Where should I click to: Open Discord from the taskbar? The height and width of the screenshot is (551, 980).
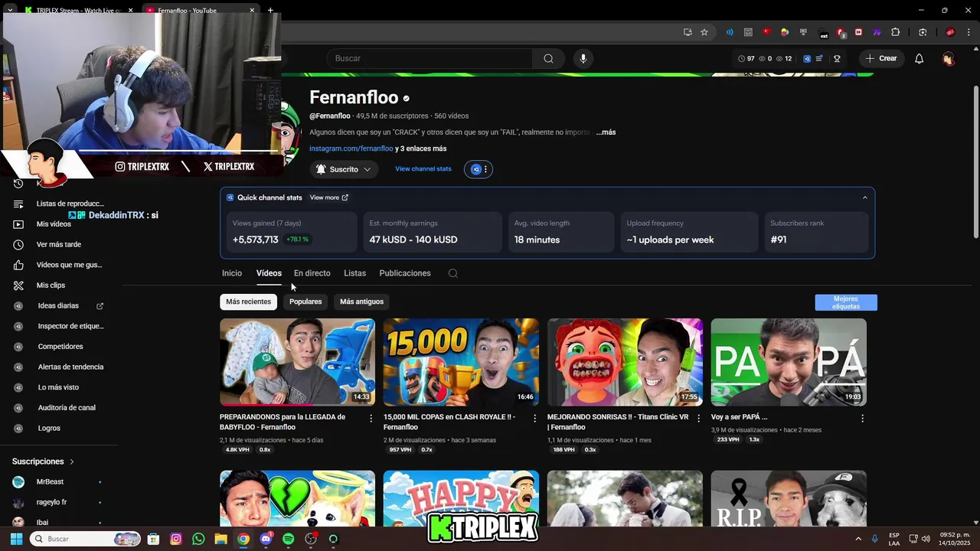click(x=266, y=539)
